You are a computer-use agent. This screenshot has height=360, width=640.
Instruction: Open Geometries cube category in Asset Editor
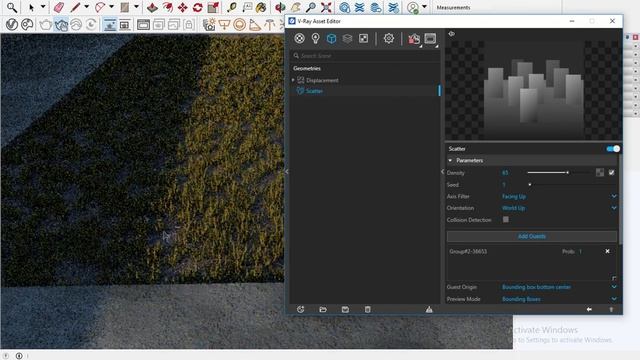[331, 38]
